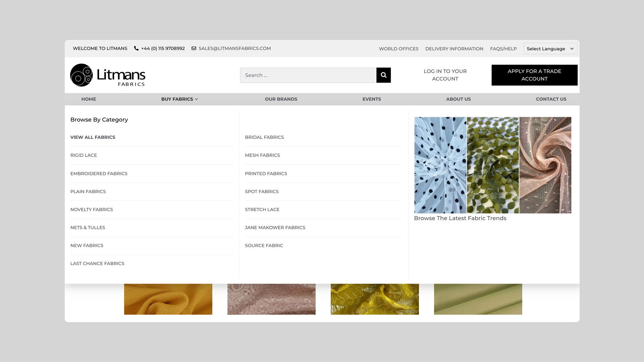Screen dimensions: 644x362
Task: Collapse the Buy Fabrics menu chevron
Action: 197,99
